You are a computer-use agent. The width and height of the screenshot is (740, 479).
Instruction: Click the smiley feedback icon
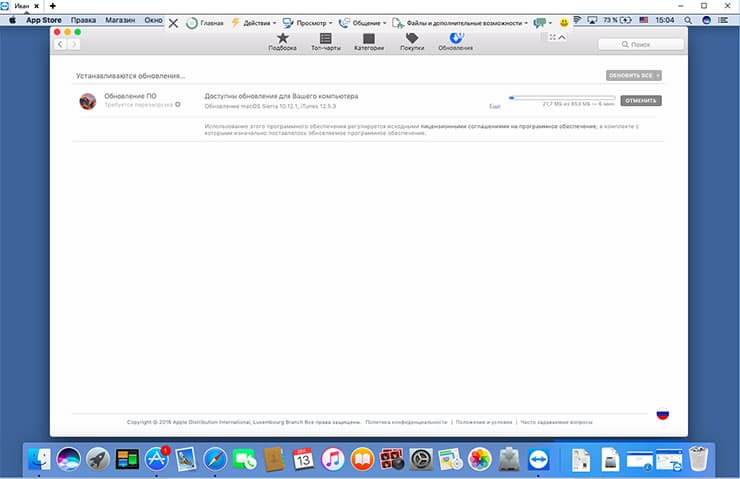coord(564,22)
